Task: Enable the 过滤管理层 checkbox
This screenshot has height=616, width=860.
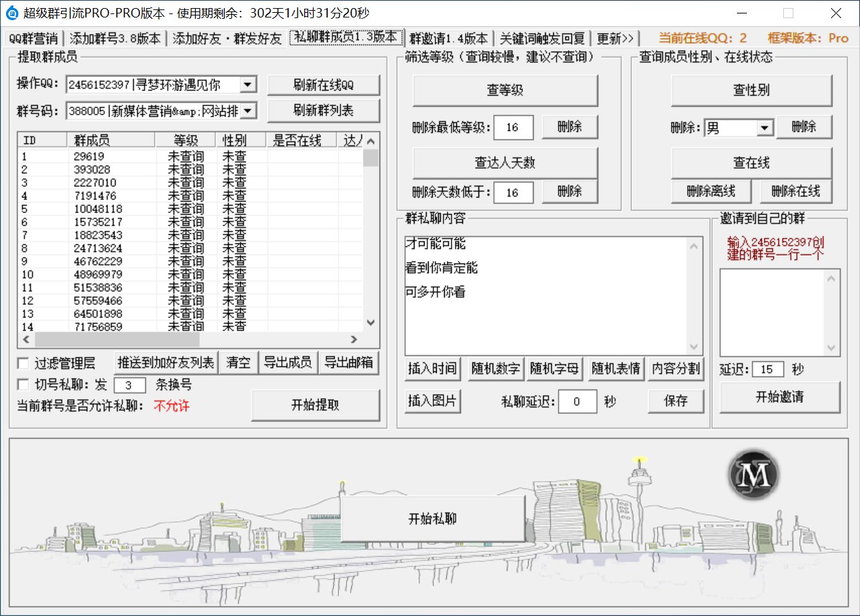Action: point(24,364)
